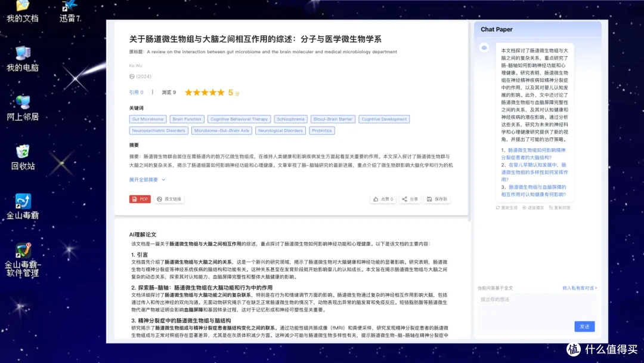Click the 2. 探索肠-脑轴 section heading

202,288
